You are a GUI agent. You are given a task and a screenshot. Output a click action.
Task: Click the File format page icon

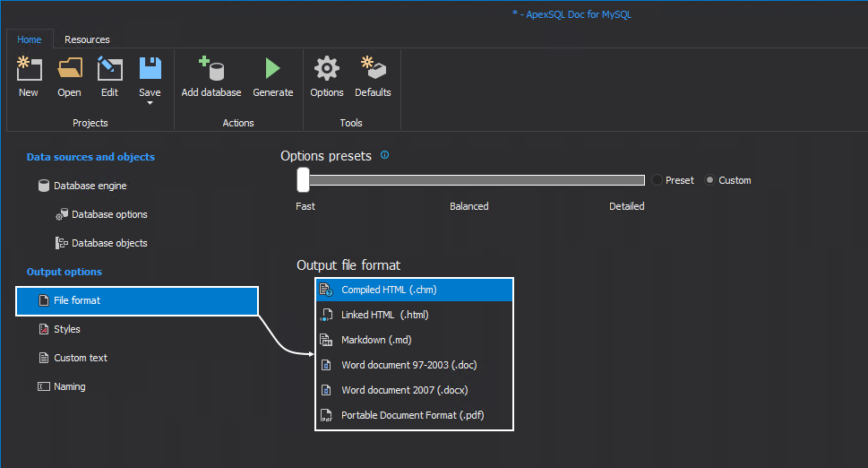[44, 300]
